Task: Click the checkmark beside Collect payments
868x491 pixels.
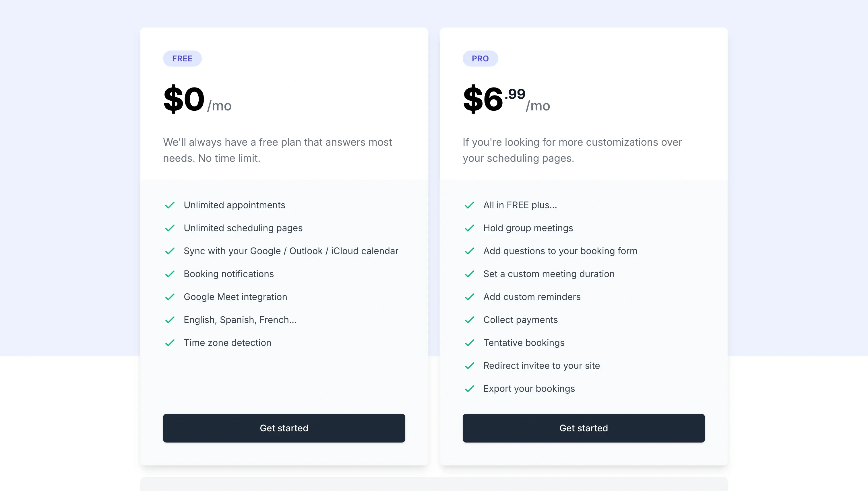Action: coord(469,320)
